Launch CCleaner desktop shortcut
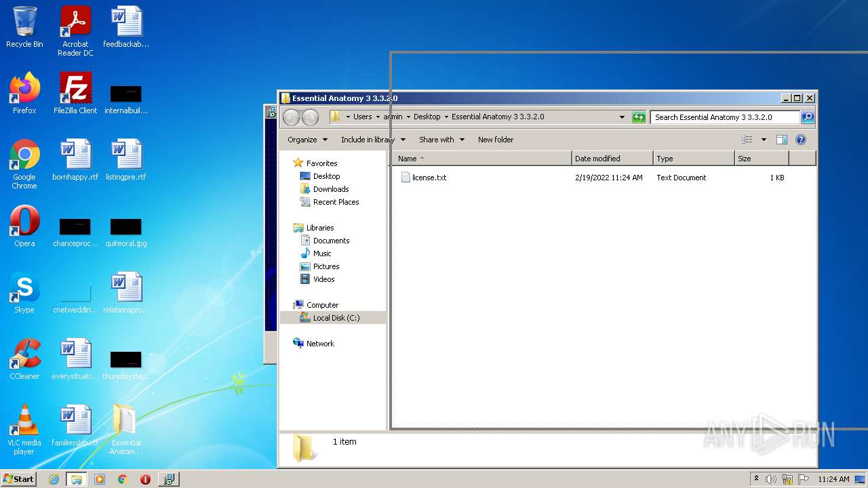Screen dimensions: 868x488 [x=24, y=359]
